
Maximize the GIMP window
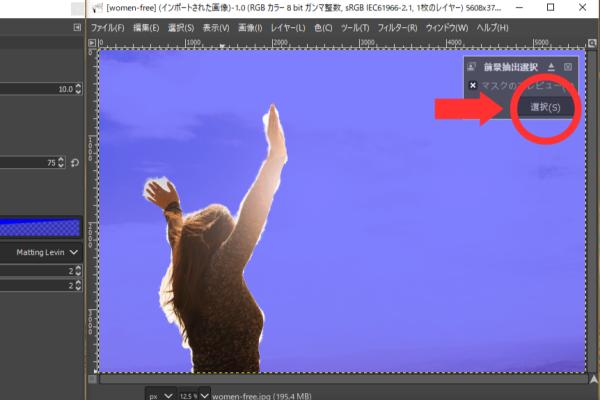(x=550, y=7)
